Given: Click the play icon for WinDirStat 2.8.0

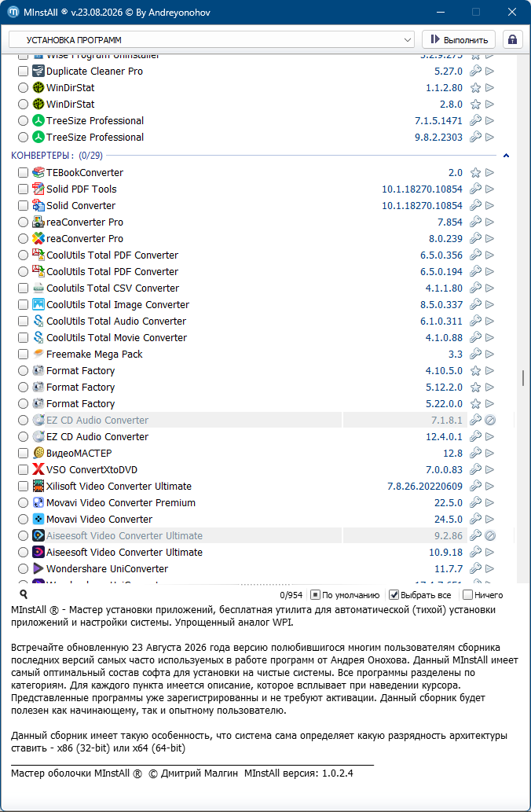Looking at the screenshot, I should [x=489, y=104].
